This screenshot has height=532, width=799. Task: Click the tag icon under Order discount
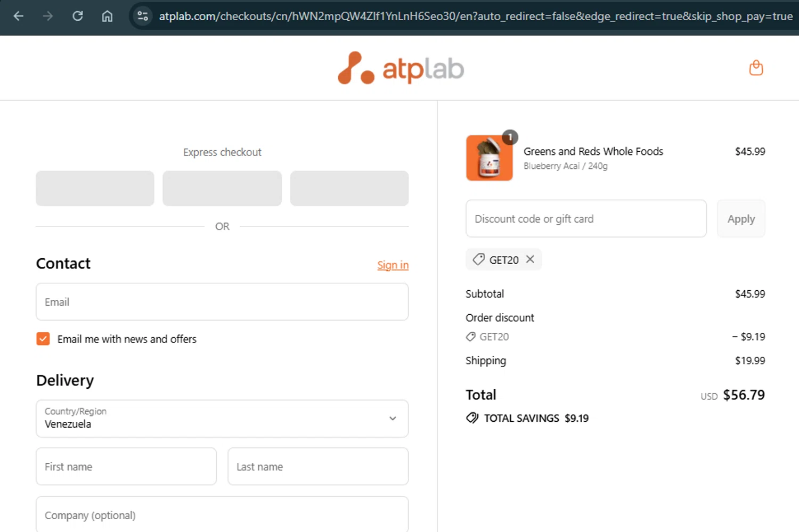point(470,337)
